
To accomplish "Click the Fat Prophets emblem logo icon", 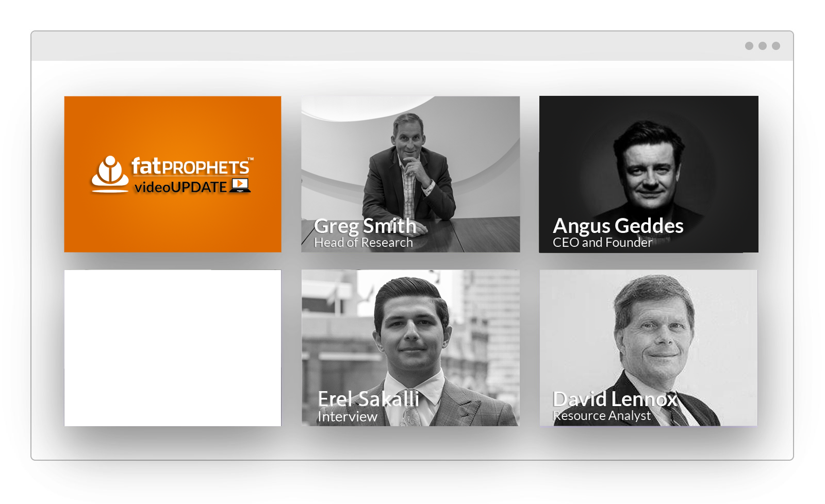I will click(x=110, y=174).
